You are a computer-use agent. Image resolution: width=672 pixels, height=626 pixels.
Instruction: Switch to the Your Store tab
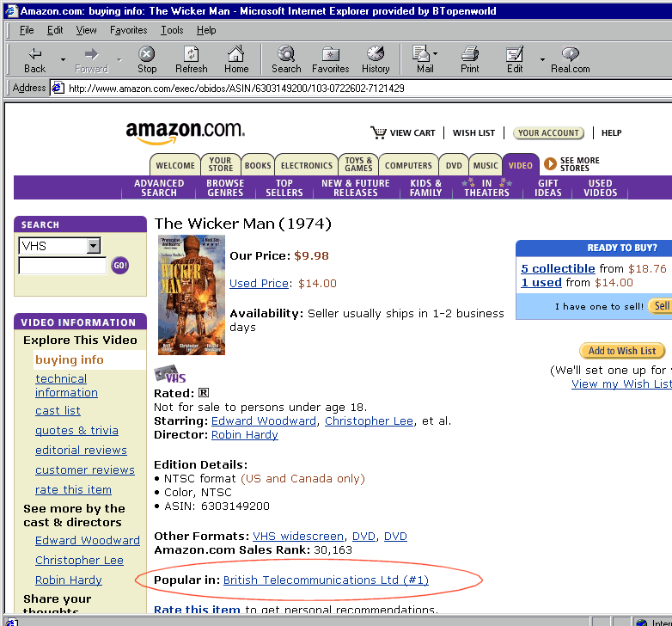pyautogui.click(x=221, y=164)
